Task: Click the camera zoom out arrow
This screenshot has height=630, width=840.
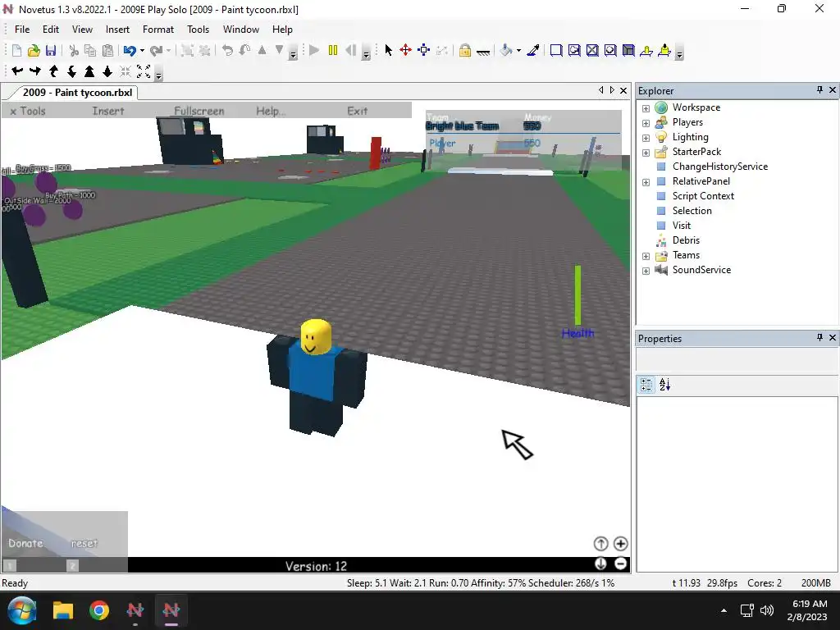Action: (x=107, y=71)
